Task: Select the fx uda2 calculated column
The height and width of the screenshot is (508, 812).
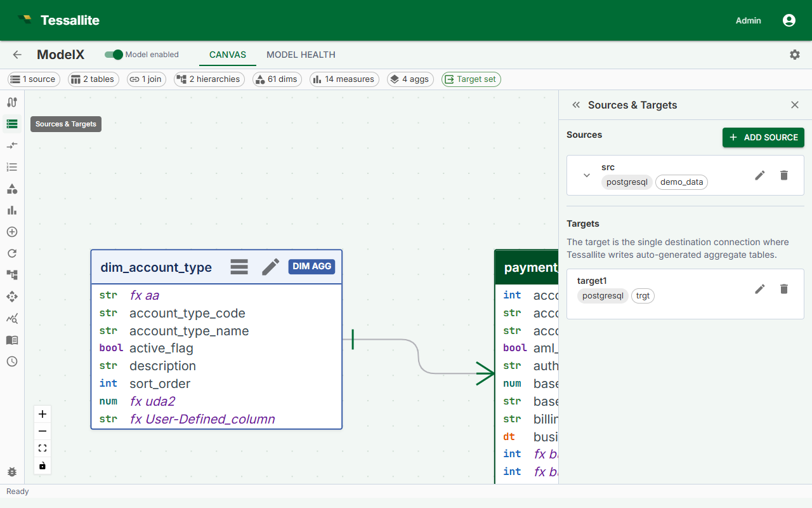Action: pos(216,401)
